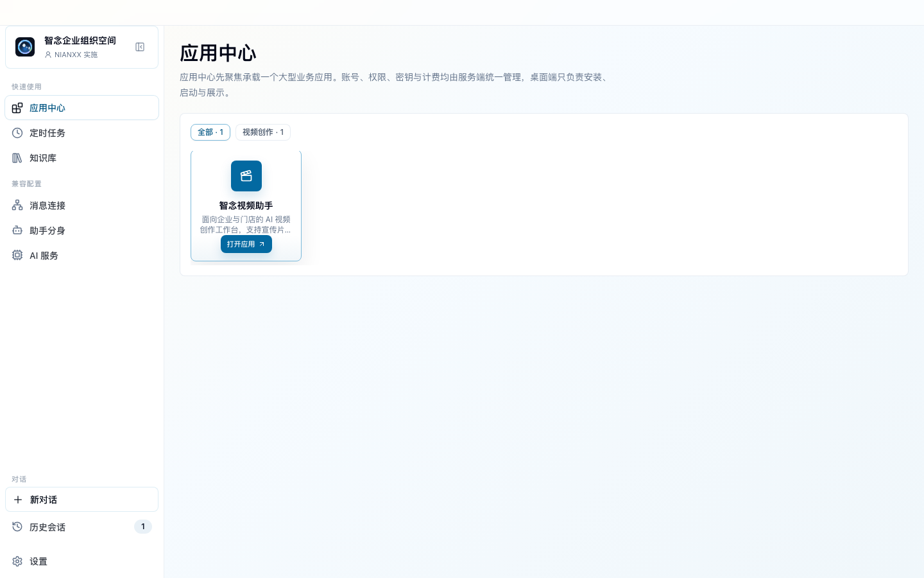Open 应用中心 in the sidebar
The width and height of the screenshot is (924, 578).
coord(81,108)
